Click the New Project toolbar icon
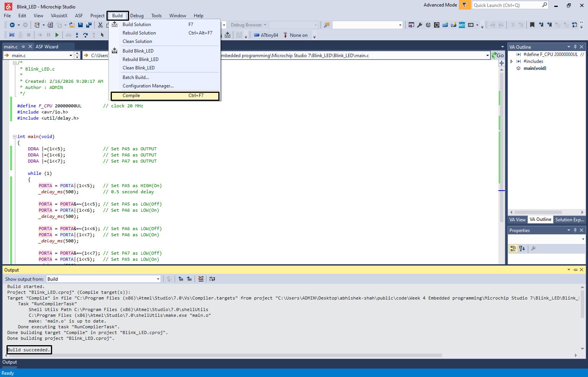 click(37, 25)
